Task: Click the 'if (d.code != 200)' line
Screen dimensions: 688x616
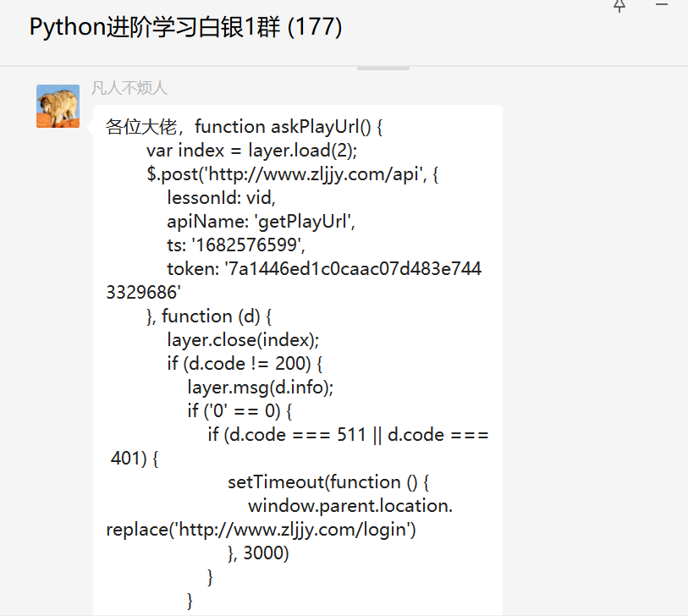Action: (x=245, y=364)
